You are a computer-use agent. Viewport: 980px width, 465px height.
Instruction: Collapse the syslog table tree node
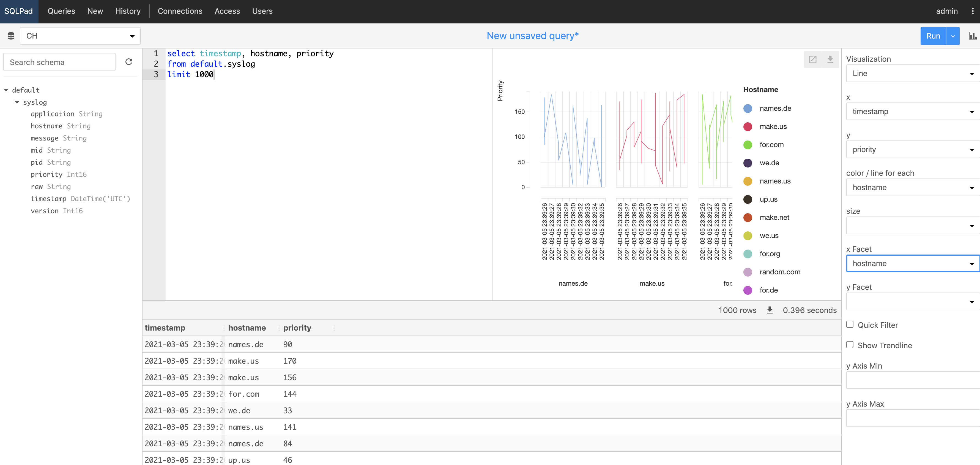click(x=17, y=102)
